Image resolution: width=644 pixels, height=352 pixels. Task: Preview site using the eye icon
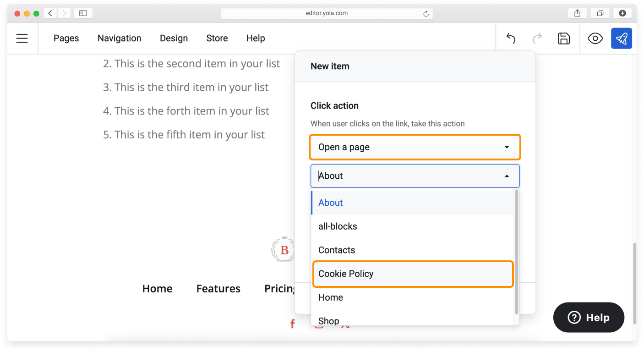pos(595,38)
